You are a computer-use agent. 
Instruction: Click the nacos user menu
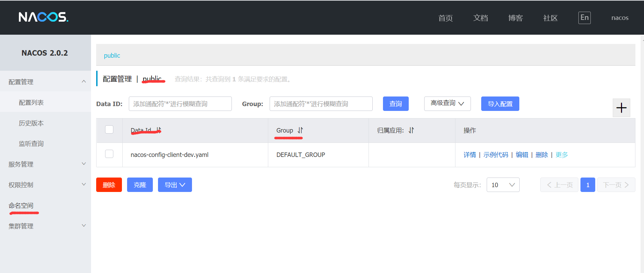(620, 18)
